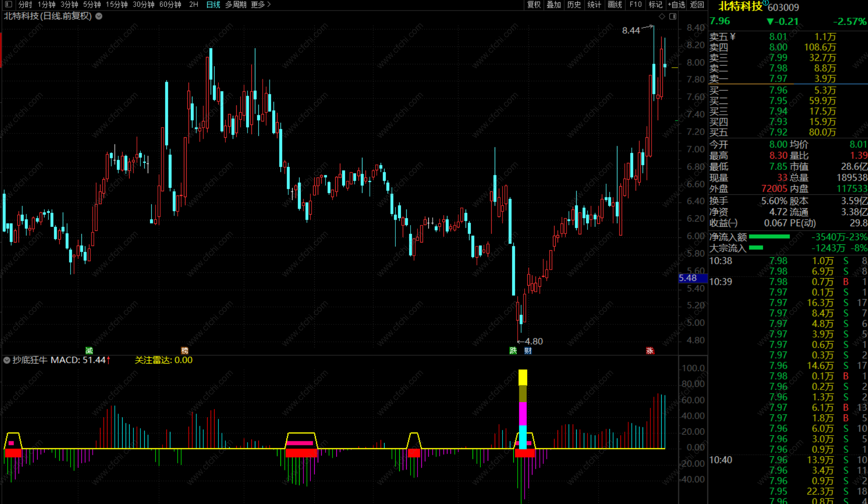Expand the 北特科技 chart title dropdown
This screenshot has width=868, height=504.
point(99,16)
